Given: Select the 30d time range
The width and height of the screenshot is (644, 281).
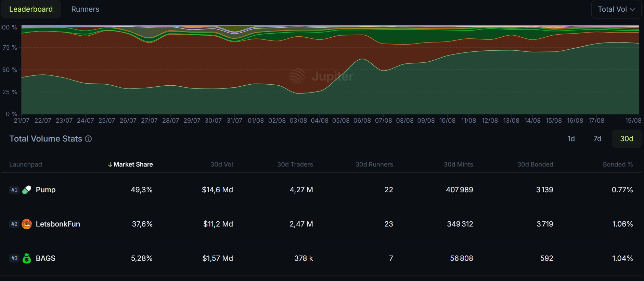Looking at the screenshot, I should [x=626, y=139].
